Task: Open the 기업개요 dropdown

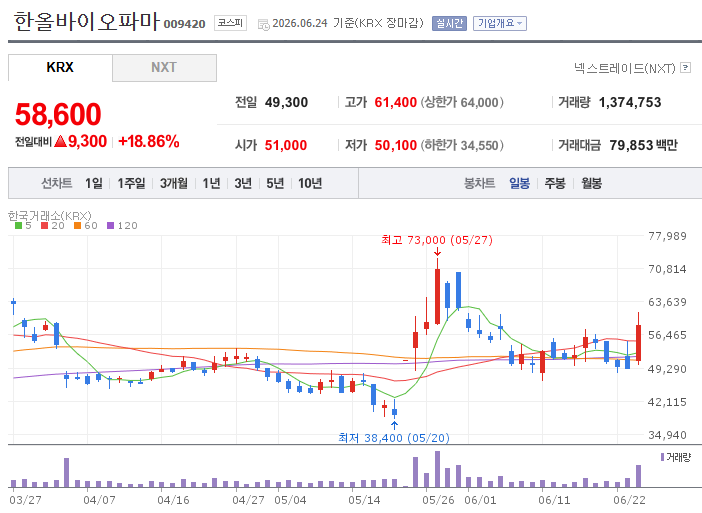Action: tap(500, 23)
